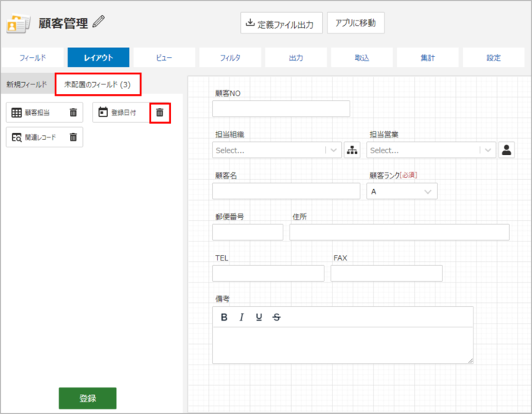Click the FAX input field
This screenshot has height=414, width=532.
(x=386, y=273)
